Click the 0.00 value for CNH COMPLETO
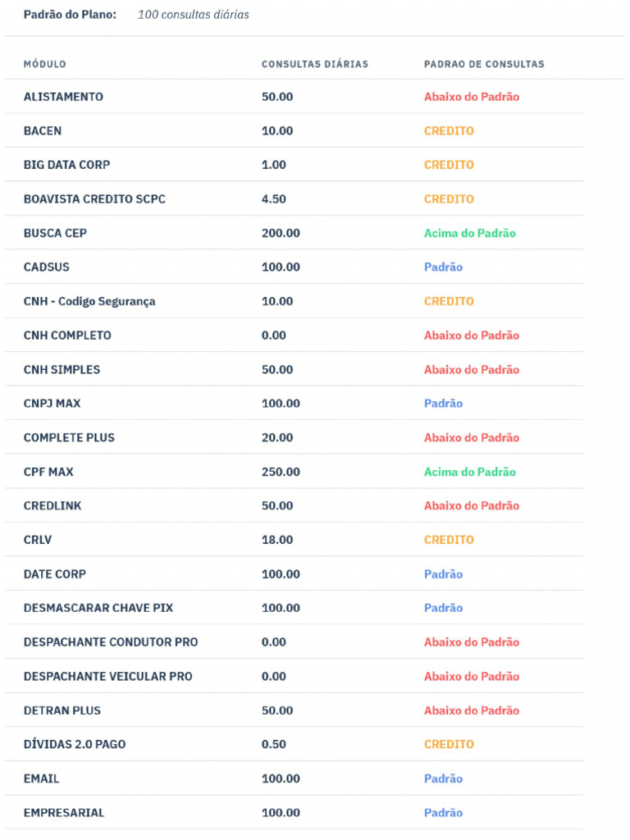630x840 pixels. [274, 336]
